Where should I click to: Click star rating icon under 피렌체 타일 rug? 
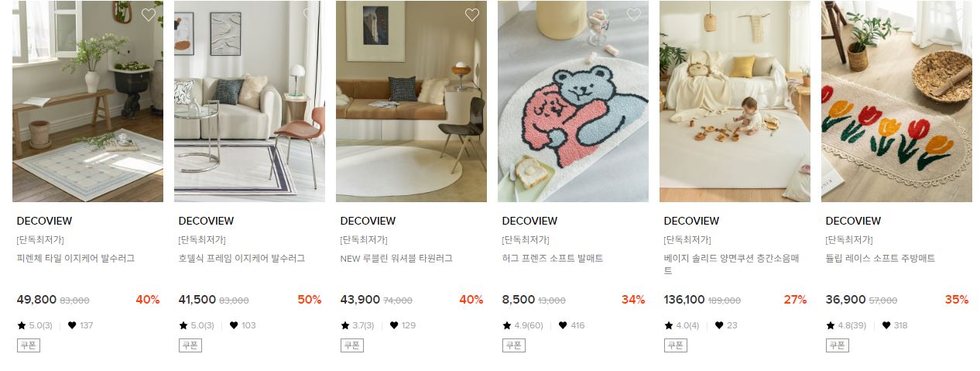click(21, 325)
